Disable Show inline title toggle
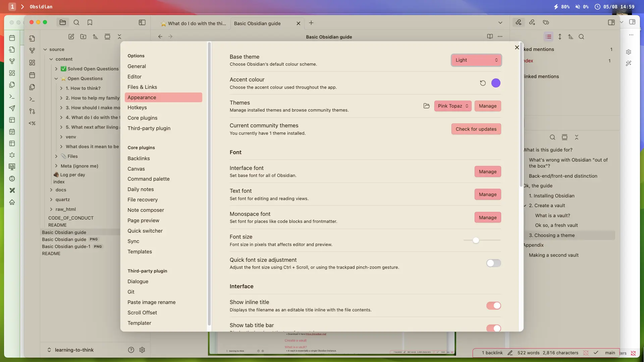This screenshot has width=644, height=362. [493, 306]
